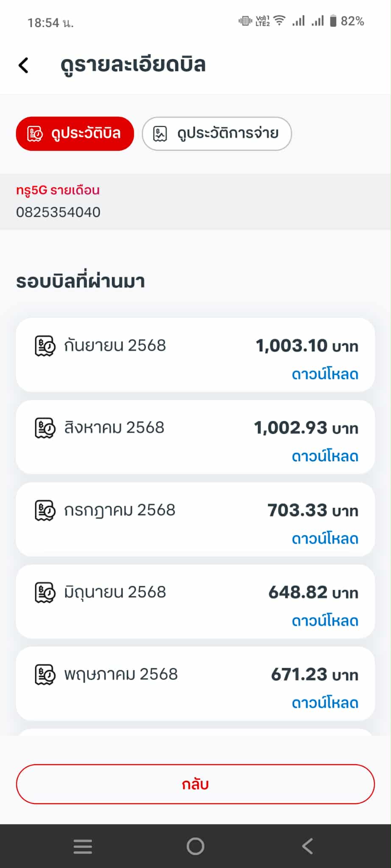Switch to ดูประวัติบิล tab

point(75,134)
